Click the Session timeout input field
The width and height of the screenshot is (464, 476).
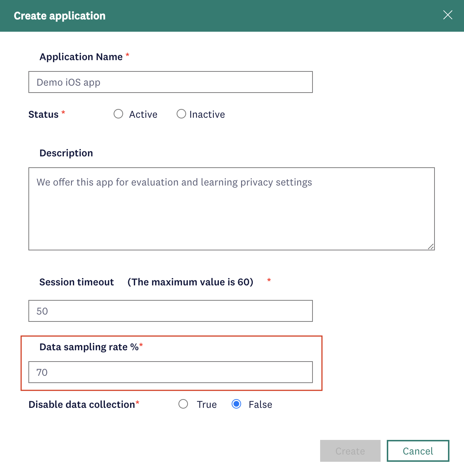pos(170,311)
